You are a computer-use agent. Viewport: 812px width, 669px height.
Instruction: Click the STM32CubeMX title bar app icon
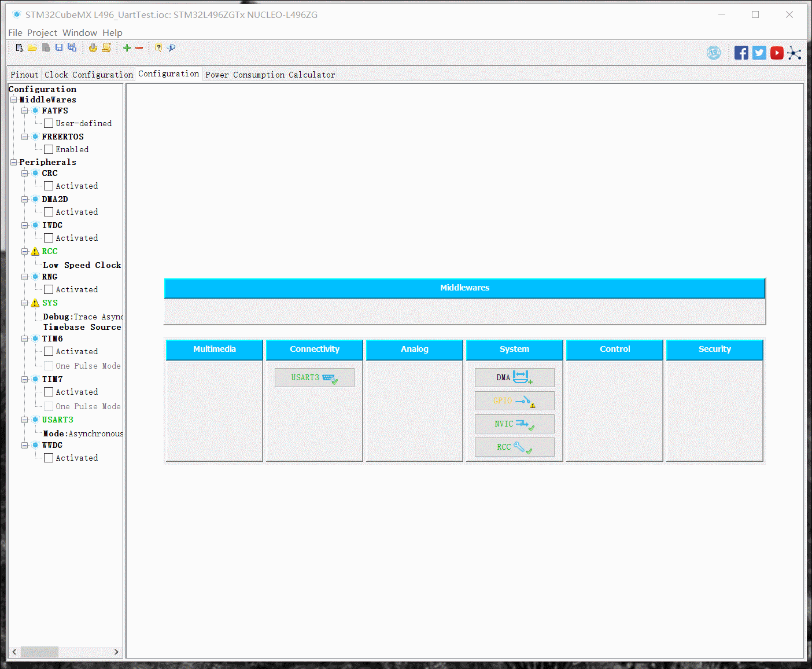pyautogui.click(x=17, y=14)
